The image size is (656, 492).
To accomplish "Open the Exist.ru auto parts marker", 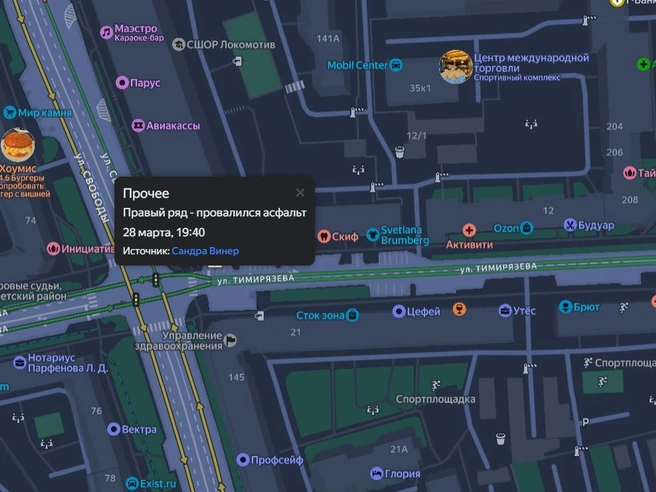I will click(132, 484).
